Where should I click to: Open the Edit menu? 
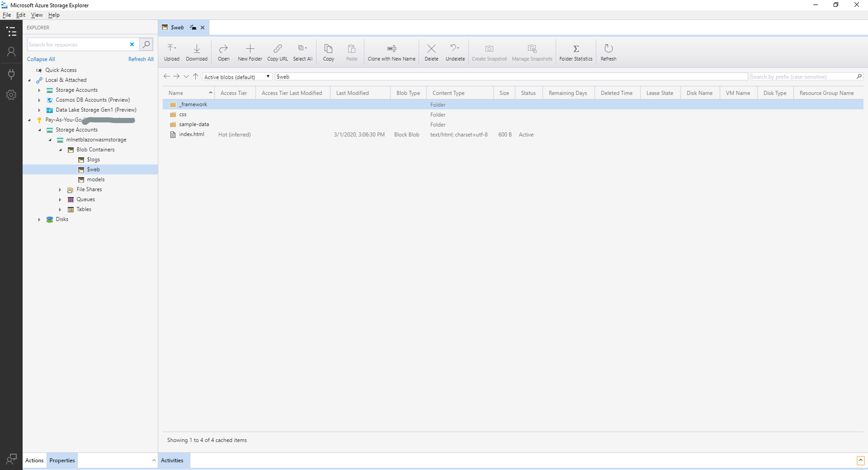click(20, 14)
